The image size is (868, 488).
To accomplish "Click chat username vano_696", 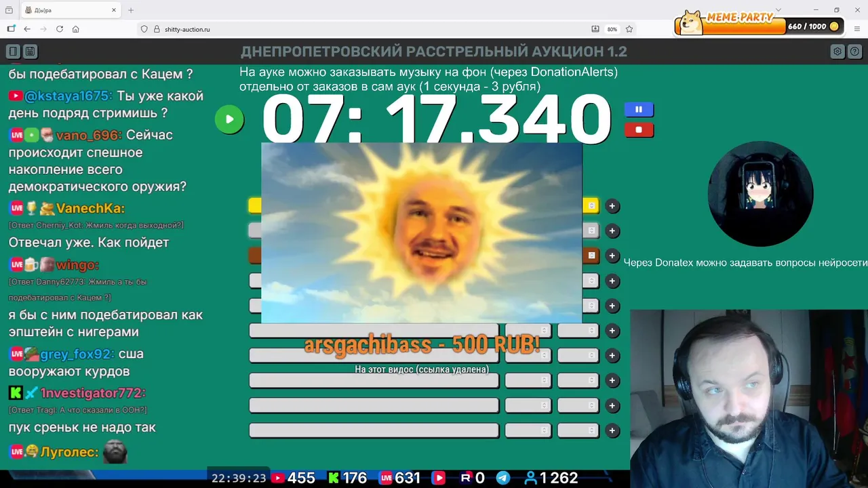I will coord(89,135).
